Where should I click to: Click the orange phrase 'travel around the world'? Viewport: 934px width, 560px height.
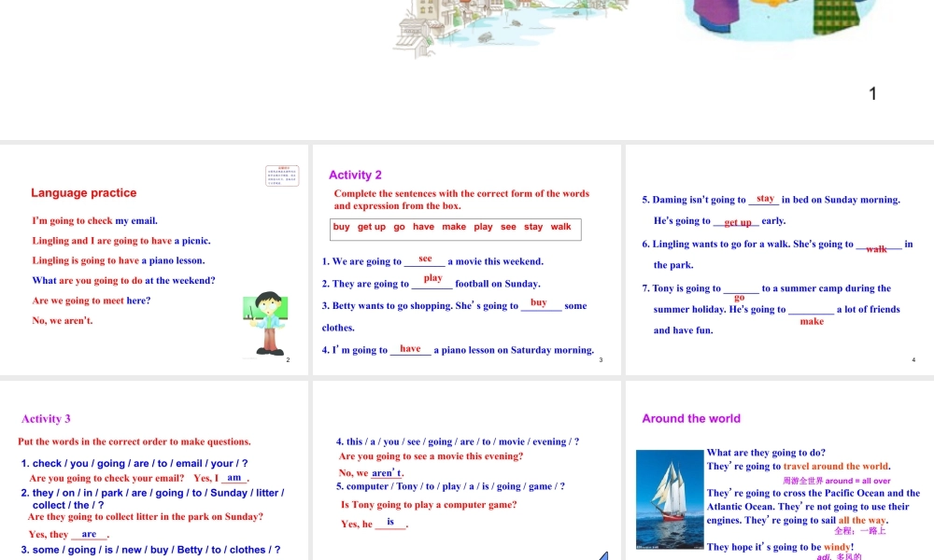(836, 467)
